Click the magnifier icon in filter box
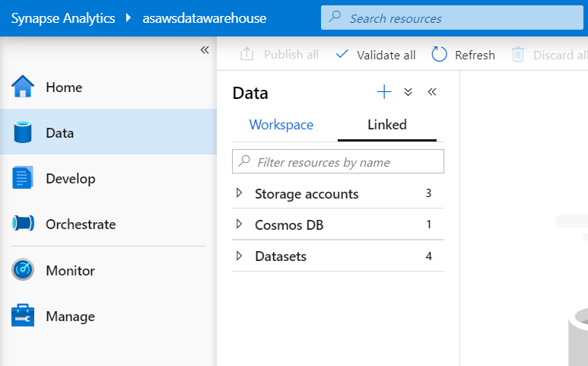588x366 pixels. coord(244,161)
